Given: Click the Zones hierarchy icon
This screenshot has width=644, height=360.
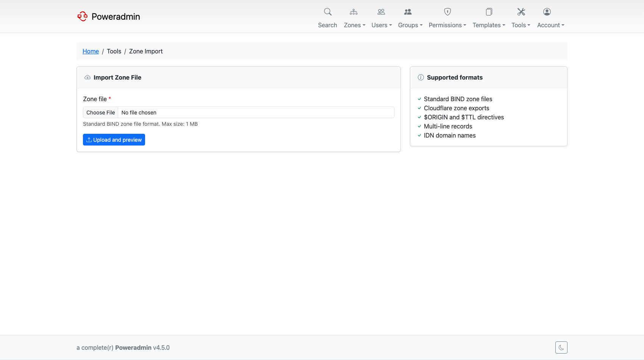Looking at the screenshot, I should click(x=353, y=12).
